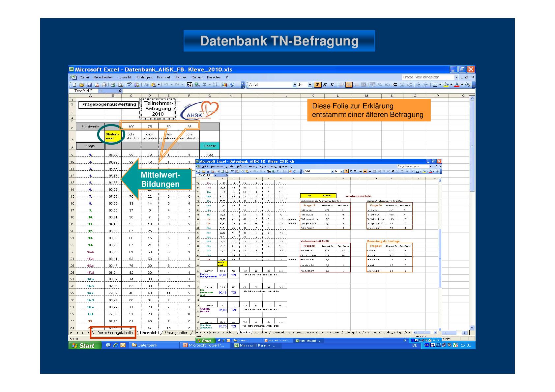Image resolution: width=555 pixels, height=392 pixels.
Task: Click the red font color swatch
Action: point(457,85)
